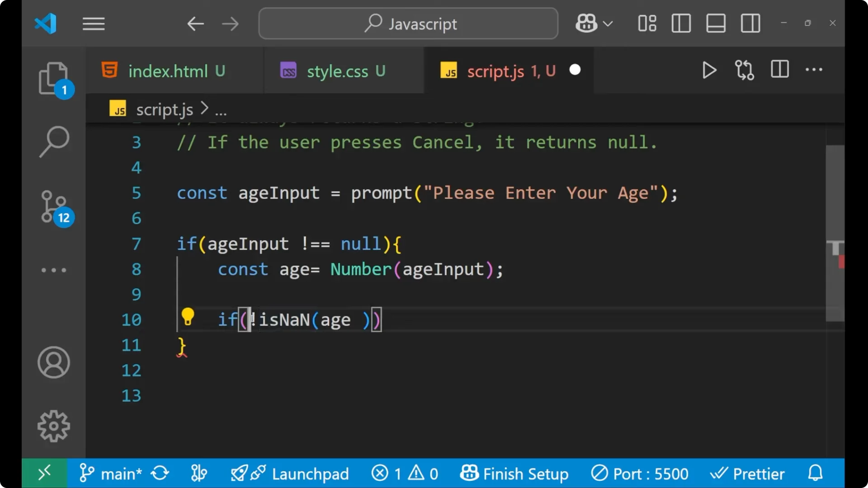Open the Source Control view with 12 changes
This screenshot has height=488, width=868.
[x=54, y=207]
